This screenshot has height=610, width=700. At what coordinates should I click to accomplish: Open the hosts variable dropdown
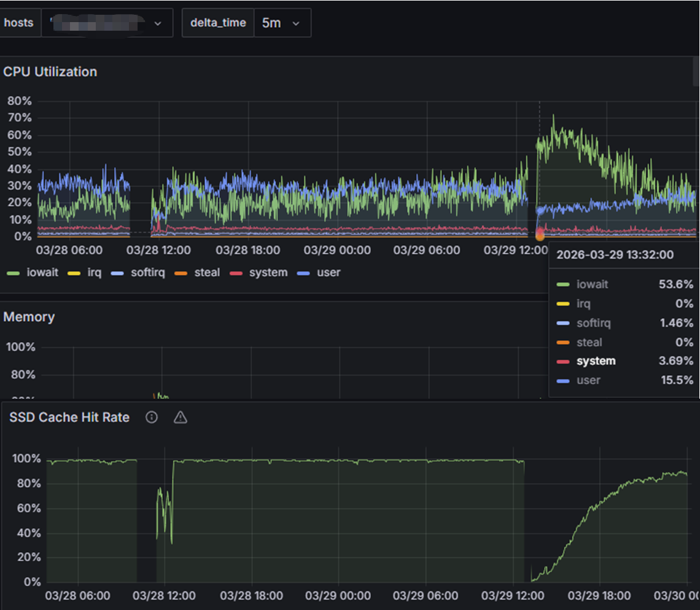point(107,23)
